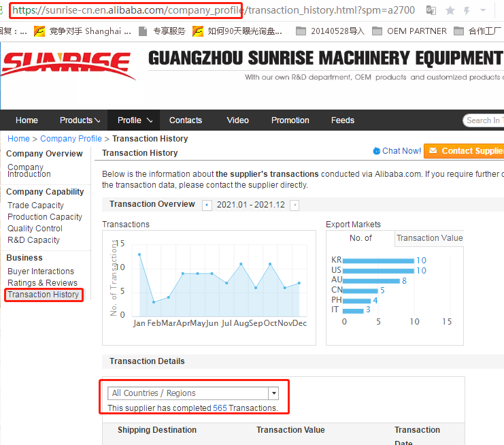Open R&D Capacity in the sidebar
Screen dimensions: 504x445
pos(33,240)
